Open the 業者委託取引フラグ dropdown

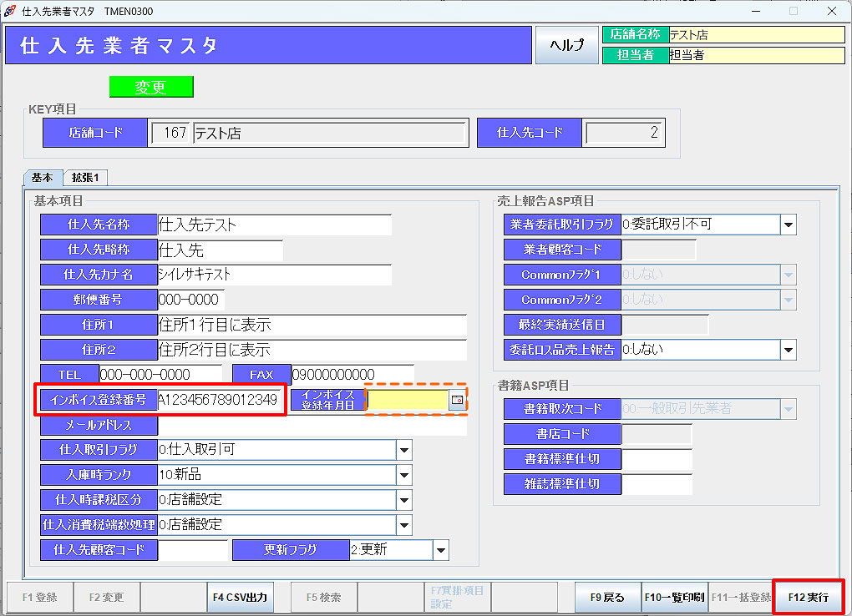click(x=788, y=225)
